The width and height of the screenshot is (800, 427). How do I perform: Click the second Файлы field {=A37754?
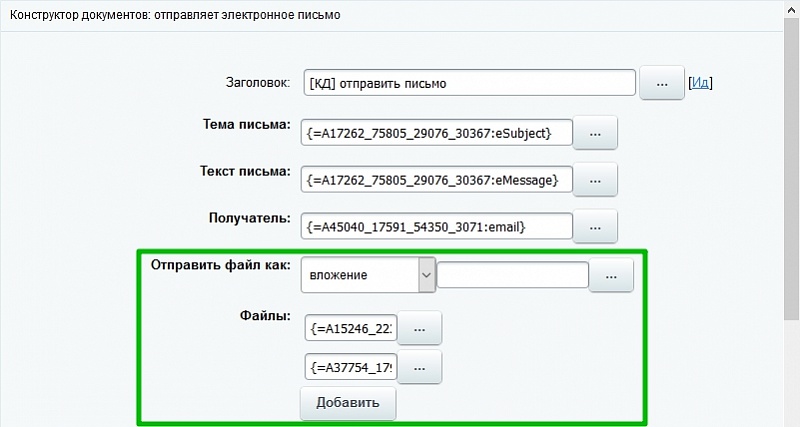point(352,367)
